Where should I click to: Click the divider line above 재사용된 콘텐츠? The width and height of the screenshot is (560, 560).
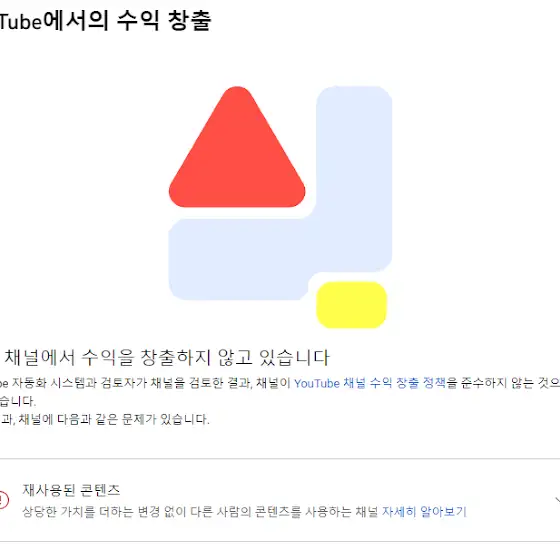280,459
